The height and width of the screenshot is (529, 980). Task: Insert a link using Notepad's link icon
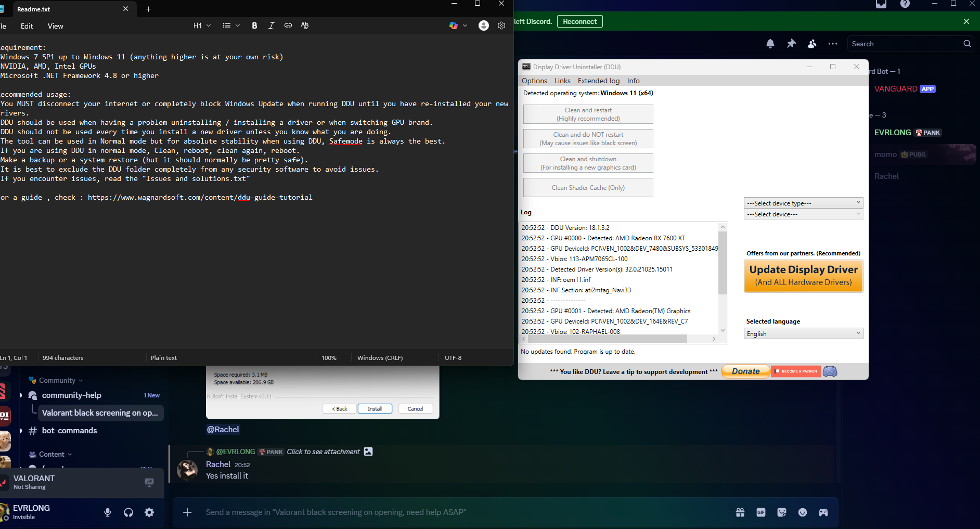[x=288, y=25]
